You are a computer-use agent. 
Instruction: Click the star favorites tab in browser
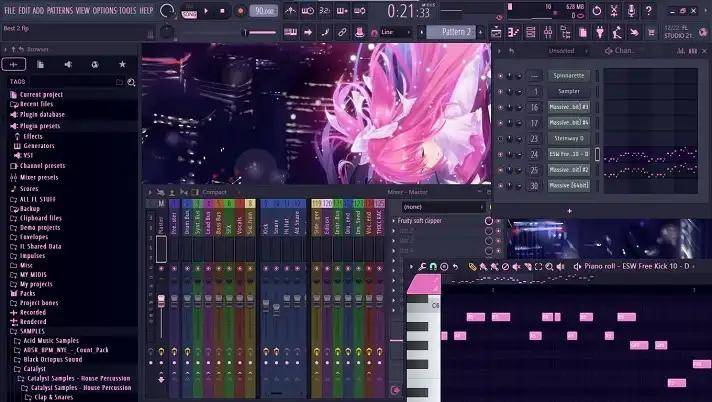pos(122,64)
